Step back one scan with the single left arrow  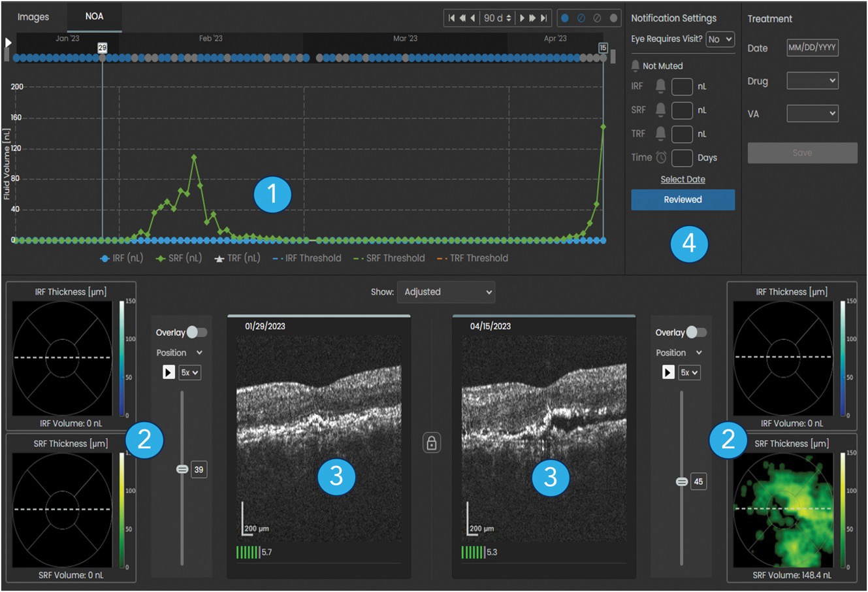pos(472,18)
